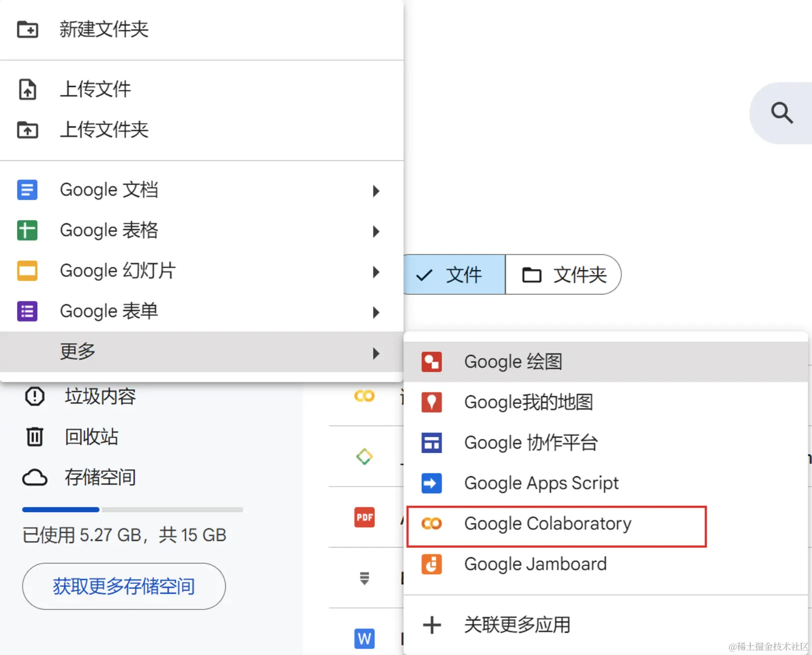
Task: Click the Google Jamboard orange icon
Action: (x=432, y=564)
